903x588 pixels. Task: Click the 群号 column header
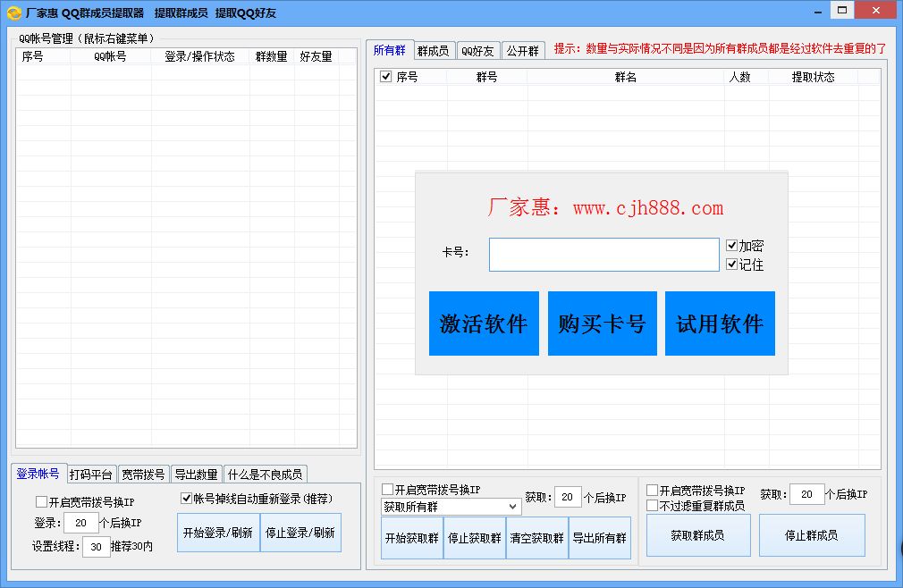tap(486, 77)
